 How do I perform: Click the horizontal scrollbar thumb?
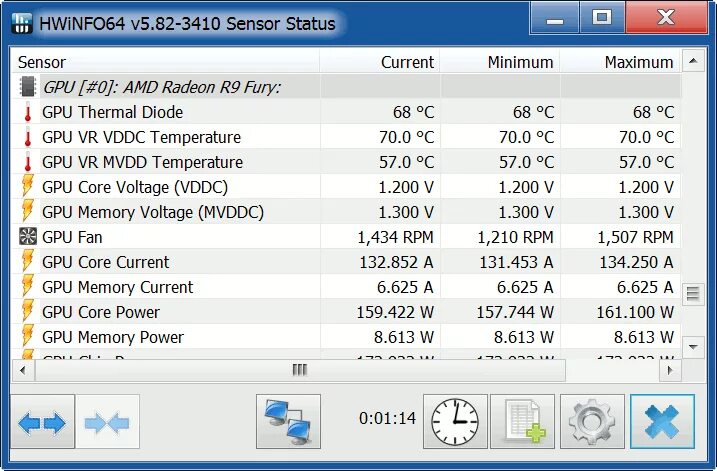[x=300, y=370]
